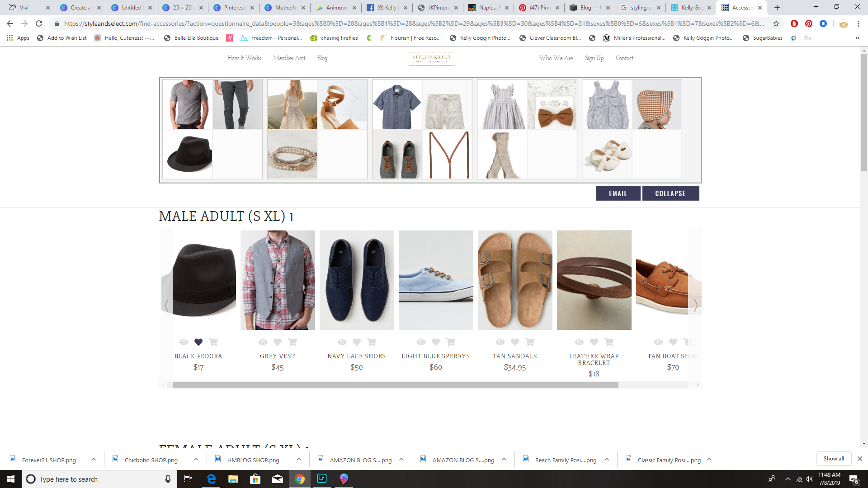This screenshot has width=868, height=488.
Task: Advance product carousel with right arrow
Action: 695,305
